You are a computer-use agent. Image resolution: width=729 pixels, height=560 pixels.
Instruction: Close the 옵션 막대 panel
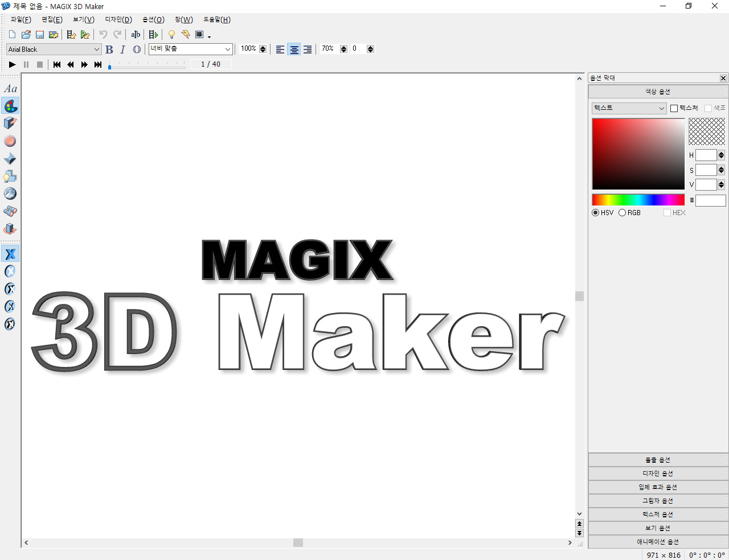[723, 79]
